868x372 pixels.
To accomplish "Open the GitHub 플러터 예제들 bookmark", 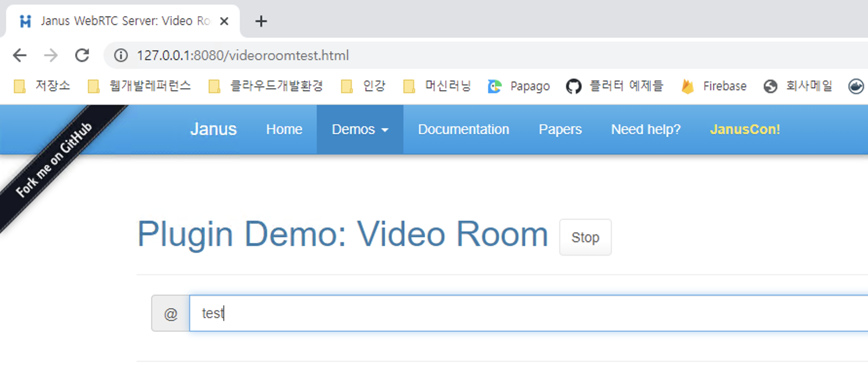I will click(x=615, y=86).
